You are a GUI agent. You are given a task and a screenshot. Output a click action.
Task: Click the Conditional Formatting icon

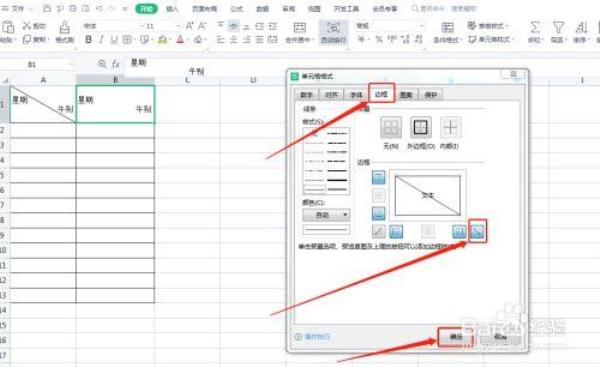click(447, 28)
